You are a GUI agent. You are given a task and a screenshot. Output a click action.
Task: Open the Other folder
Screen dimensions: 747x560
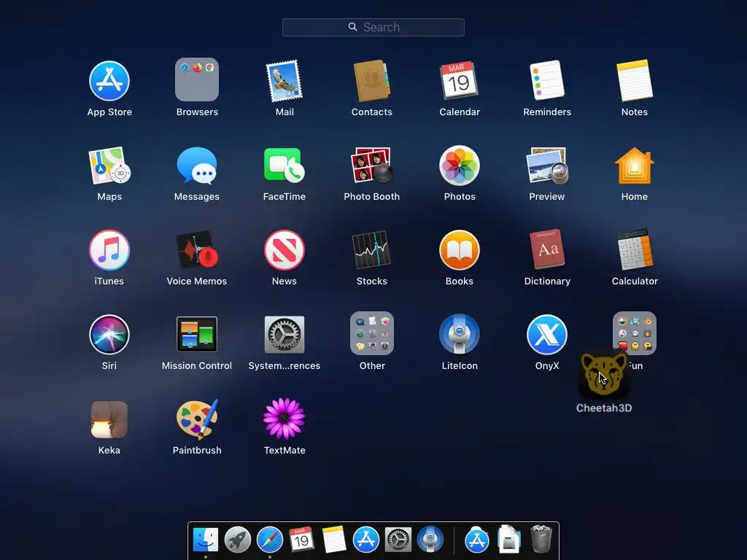(x=371, y=333)
